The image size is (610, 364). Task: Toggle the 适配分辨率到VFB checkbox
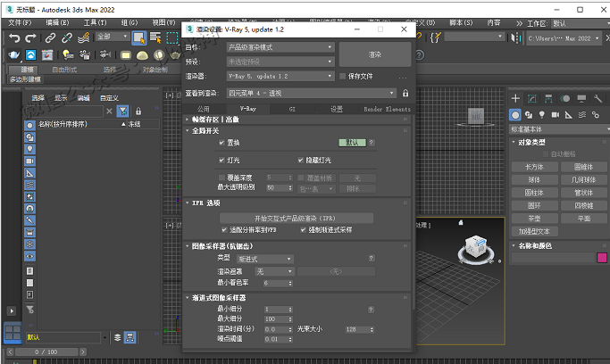pos(224,230)
